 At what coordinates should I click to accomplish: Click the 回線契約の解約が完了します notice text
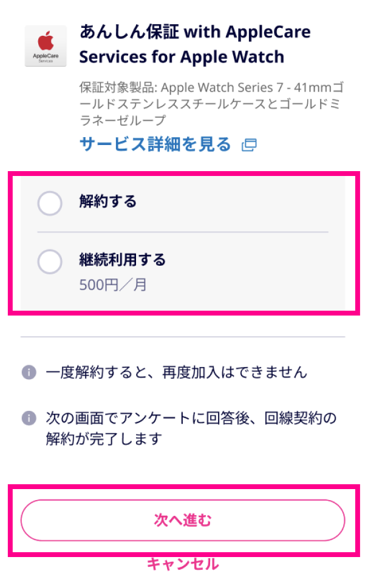(191, 428)
